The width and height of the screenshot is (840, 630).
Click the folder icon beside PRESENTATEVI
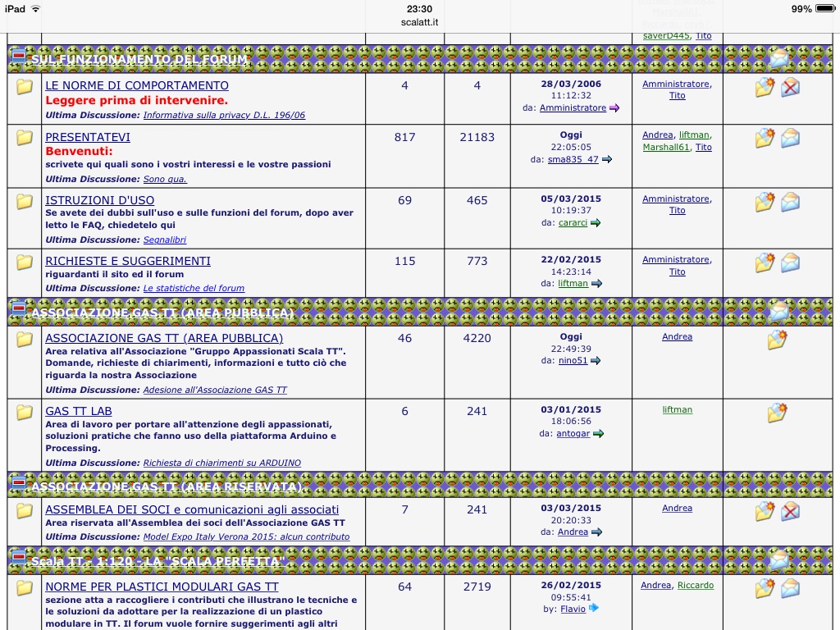(x=24, y=138)
